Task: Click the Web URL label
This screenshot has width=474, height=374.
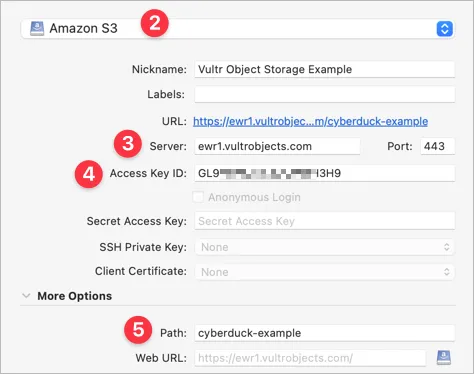Action: pyautogui.click(x=161, y=358)
